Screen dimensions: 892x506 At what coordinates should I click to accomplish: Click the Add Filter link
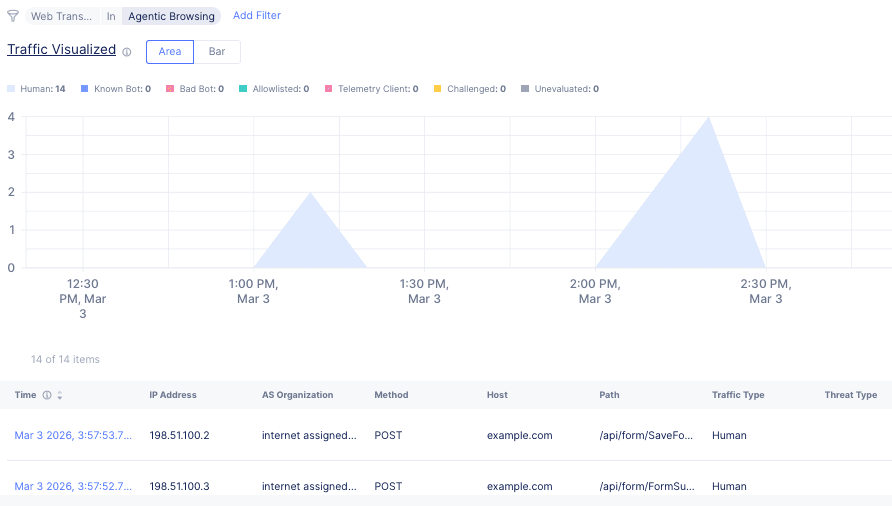pyautogui.click(x=257, y=16)
